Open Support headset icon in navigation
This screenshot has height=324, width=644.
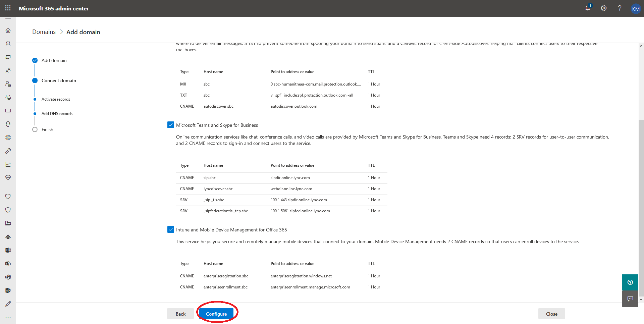click(8, 124)
